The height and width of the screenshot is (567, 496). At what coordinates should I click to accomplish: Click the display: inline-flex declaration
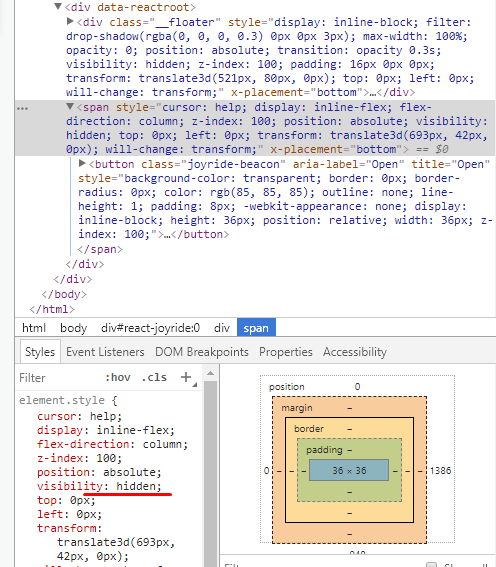tap(106, 430)
